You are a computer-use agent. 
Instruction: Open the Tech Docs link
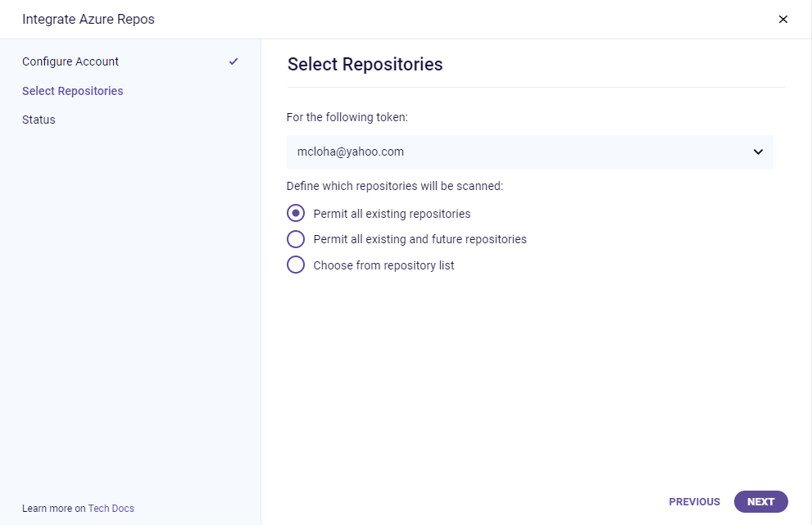coord(111,509)
